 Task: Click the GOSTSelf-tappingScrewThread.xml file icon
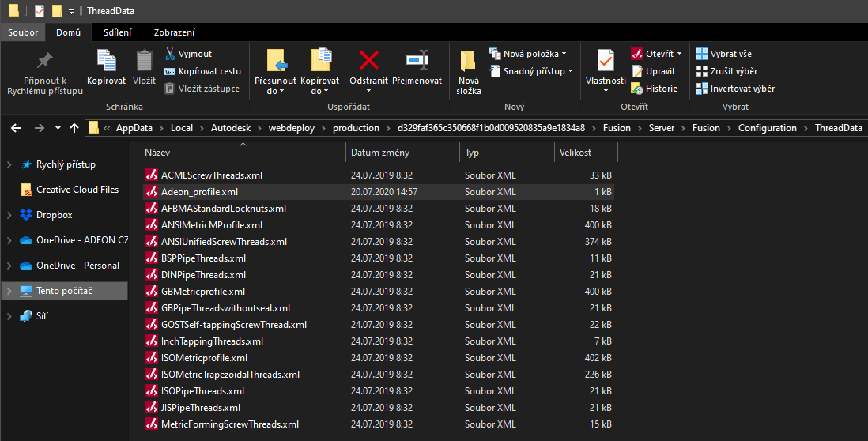(x=152, y=324)
